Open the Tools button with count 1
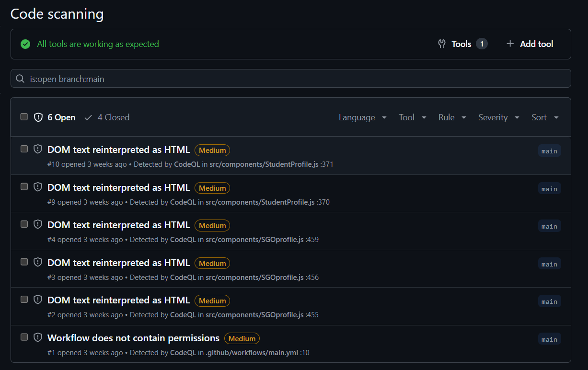This screenshot has width=588, height=370. tap(462, 44)
